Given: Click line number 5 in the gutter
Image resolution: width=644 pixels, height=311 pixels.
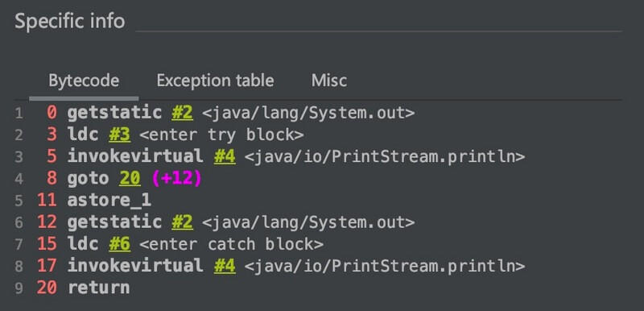Looking at the screenshot, I should [19, 201].
